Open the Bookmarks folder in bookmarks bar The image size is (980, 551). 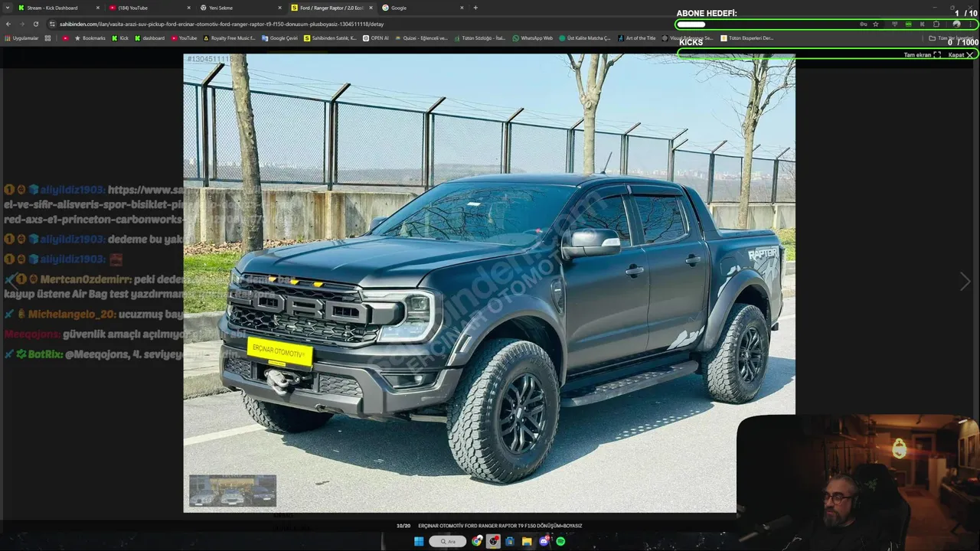click(90, 37)
